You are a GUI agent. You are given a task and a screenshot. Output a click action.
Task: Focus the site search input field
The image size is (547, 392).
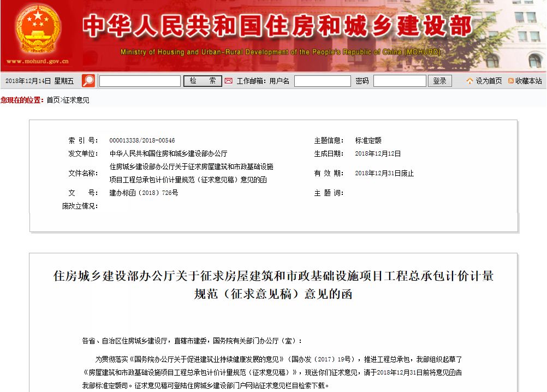140,81
